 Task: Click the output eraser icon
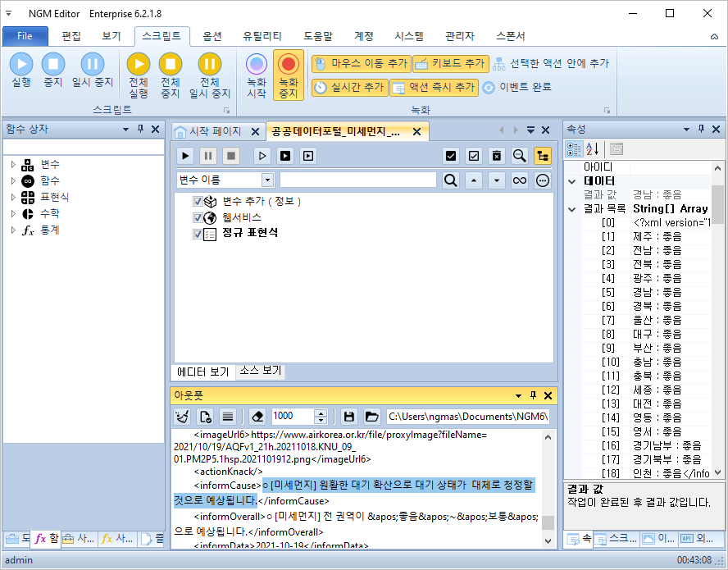click(257, 417)
